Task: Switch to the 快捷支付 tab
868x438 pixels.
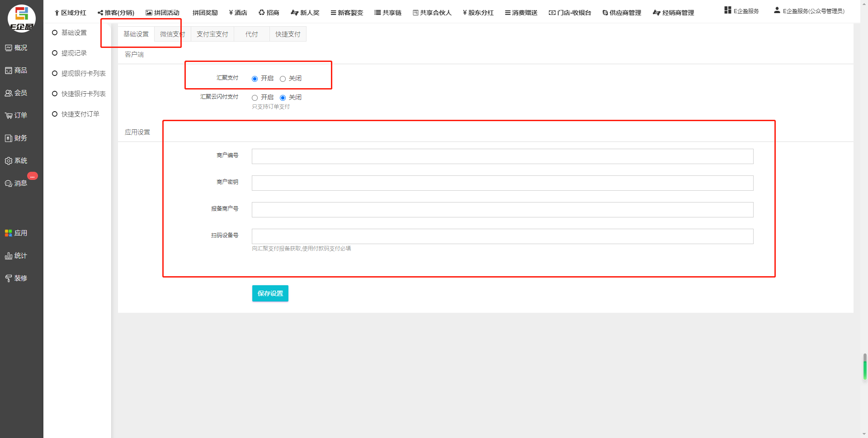Action: [288, 34]
